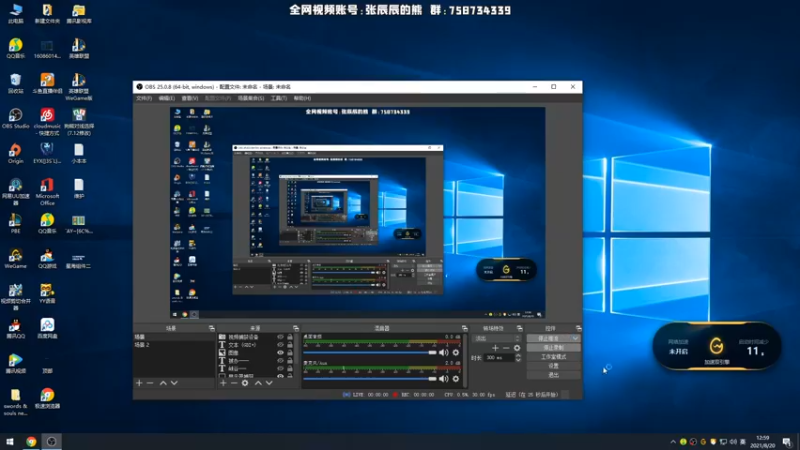Add a scene transition with the plus icon

pyautogui.click(x=495, y=348)
